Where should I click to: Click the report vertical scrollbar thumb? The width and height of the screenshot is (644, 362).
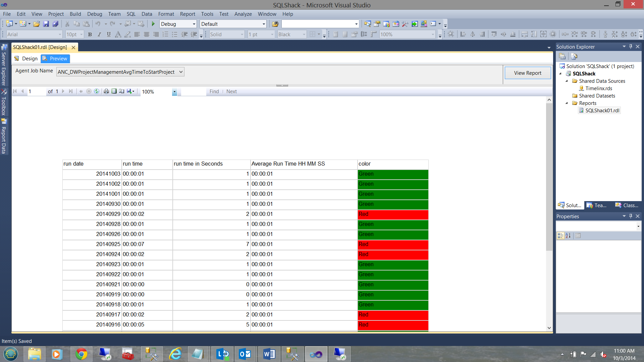[x=549, y=177]
